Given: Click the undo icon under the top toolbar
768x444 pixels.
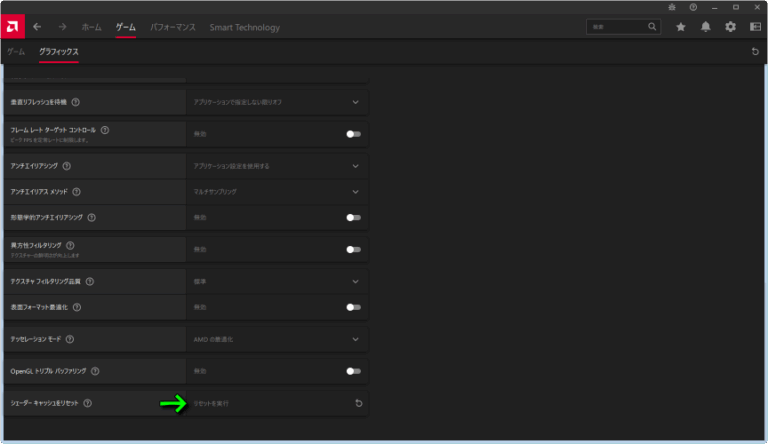Looking at the screenshot, I should pos(755,51).
